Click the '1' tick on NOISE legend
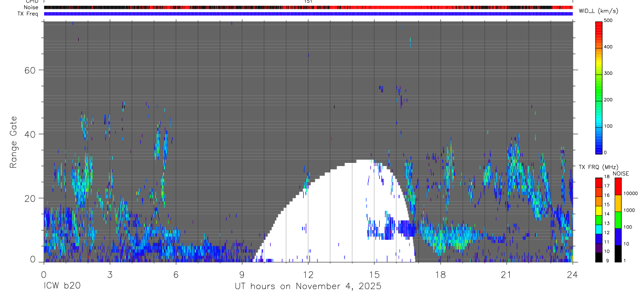The image size is (644, 297). (625, 260)
